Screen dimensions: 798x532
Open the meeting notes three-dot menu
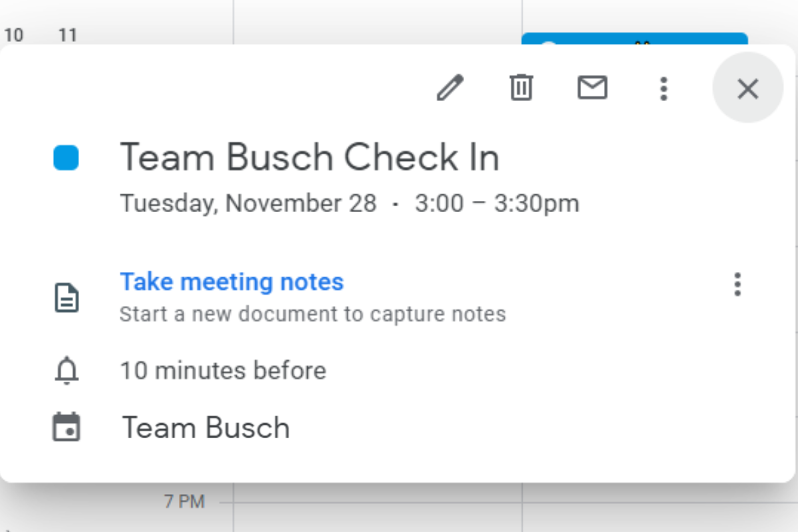point(737,284)
